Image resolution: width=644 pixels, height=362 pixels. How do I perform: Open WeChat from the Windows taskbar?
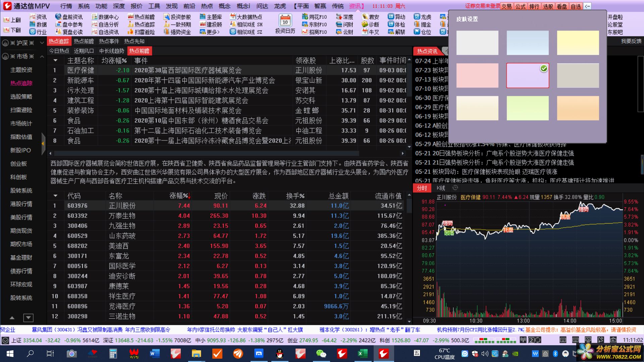[321, 354]
